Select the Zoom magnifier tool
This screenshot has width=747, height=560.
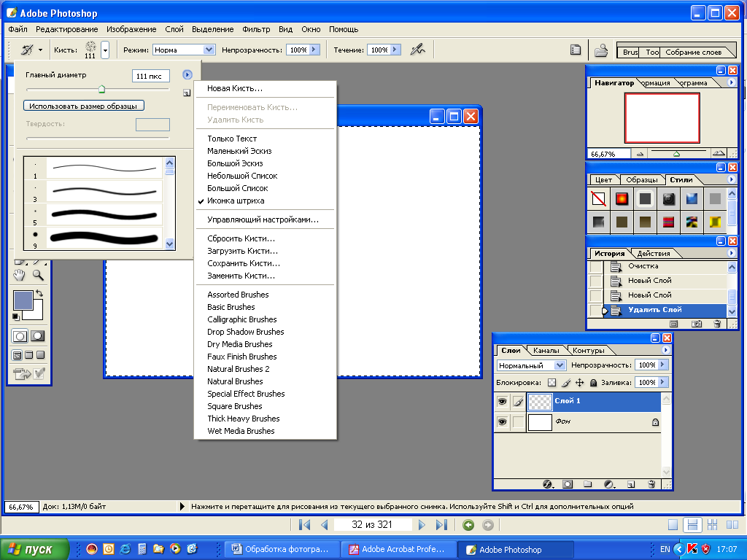coord(38,275)
